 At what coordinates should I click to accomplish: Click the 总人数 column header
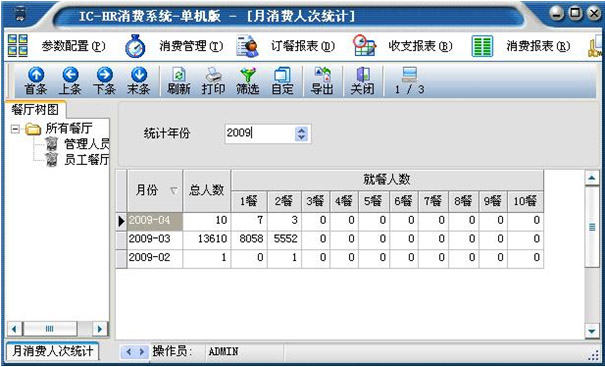(x=207, y=191)
